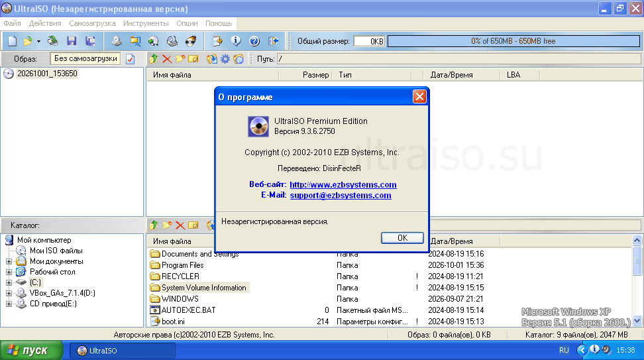This screenshot has height=360, width=644.
Task: Click the Save As toolbar icon
Action: click(x=90, y=41)
